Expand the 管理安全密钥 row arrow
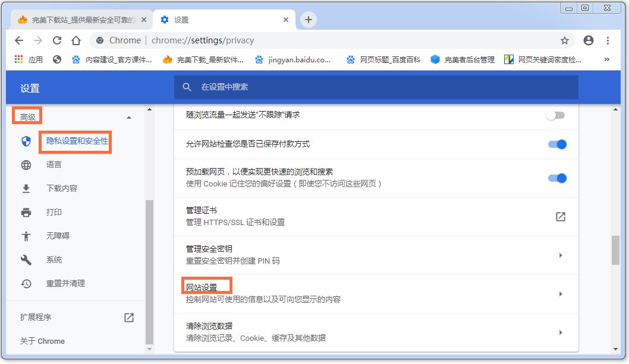629x364 pixels. pyautogui.click(x=561, y=255)
